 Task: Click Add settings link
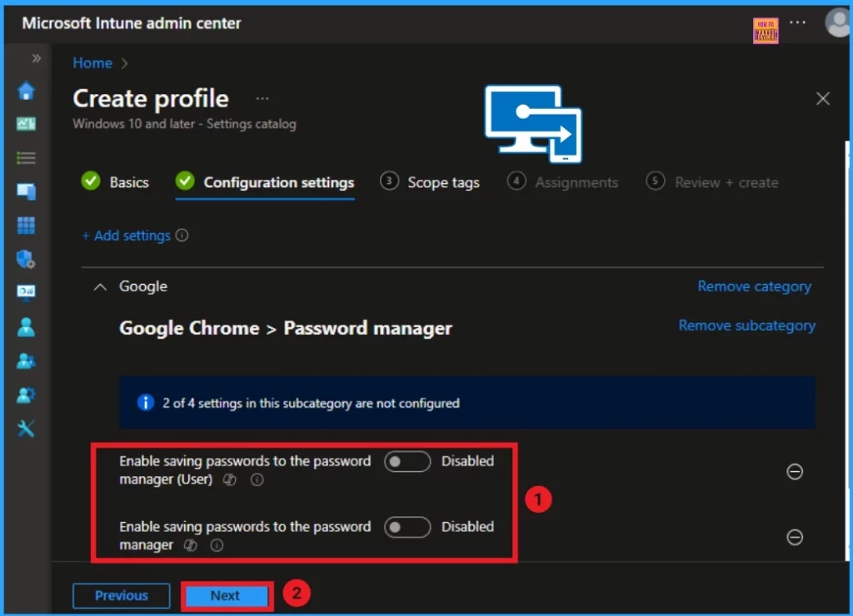click(127, 236)
